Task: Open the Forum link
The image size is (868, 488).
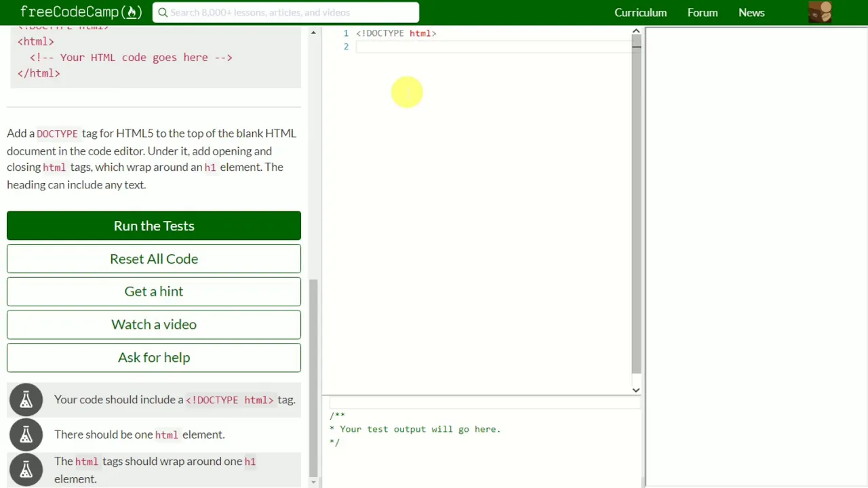Action: click(703, 12)
